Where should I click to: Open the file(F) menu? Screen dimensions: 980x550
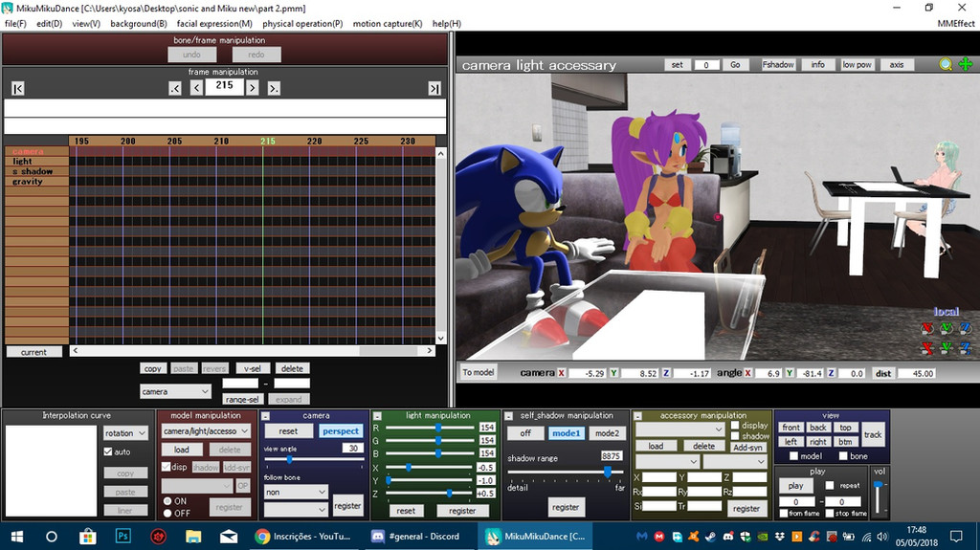tap(15, 23)
